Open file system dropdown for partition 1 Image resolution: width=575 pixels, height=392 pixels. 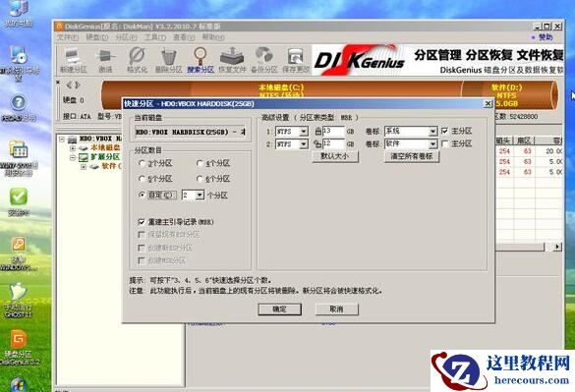304,132
